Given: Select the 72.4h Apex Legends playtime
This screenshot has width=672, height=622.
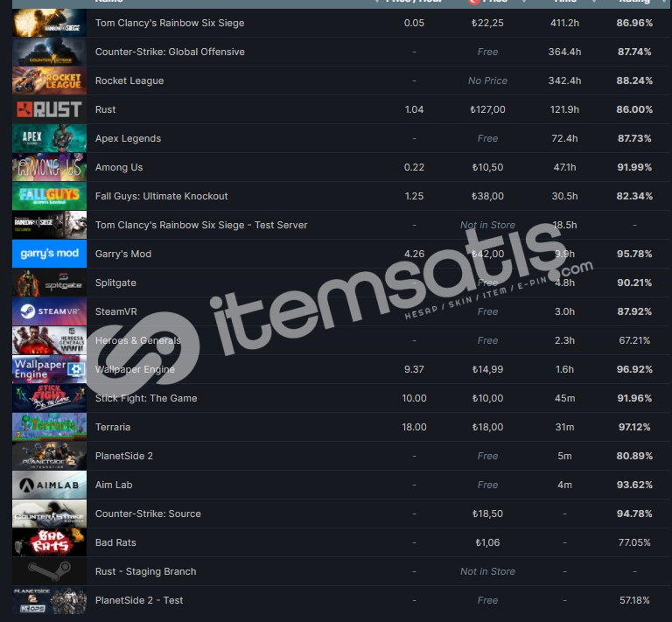Looking at the screenshot, I should 565,138.
